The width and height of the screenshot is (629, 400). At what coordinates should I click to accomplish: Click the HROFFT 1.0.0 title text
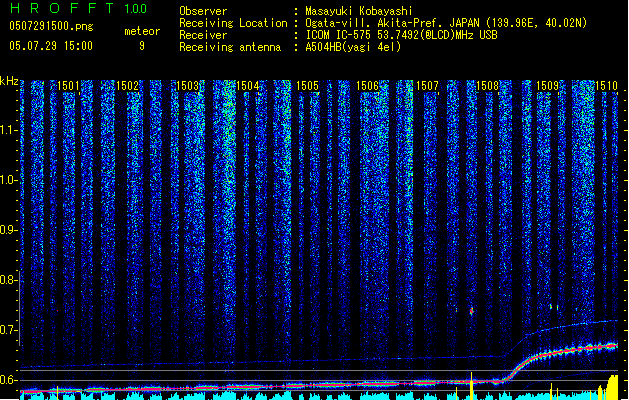pos(78,8)
